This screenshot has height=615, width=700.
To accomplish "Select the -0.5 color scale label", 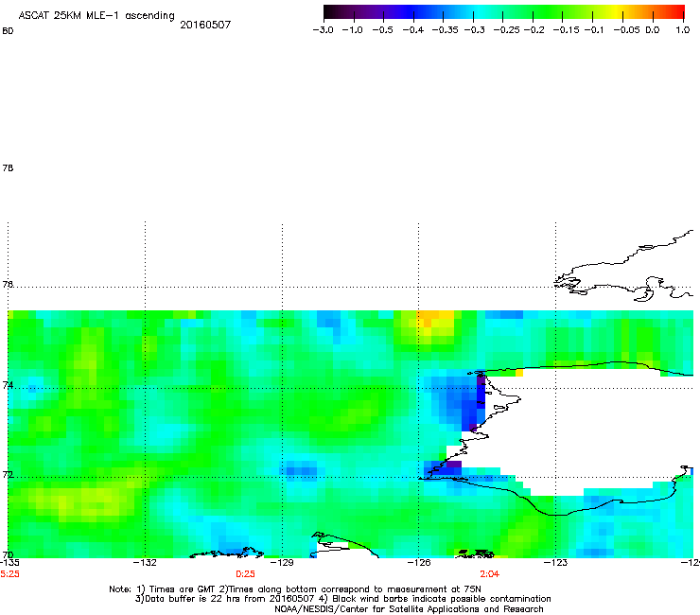I will [382, 30].
